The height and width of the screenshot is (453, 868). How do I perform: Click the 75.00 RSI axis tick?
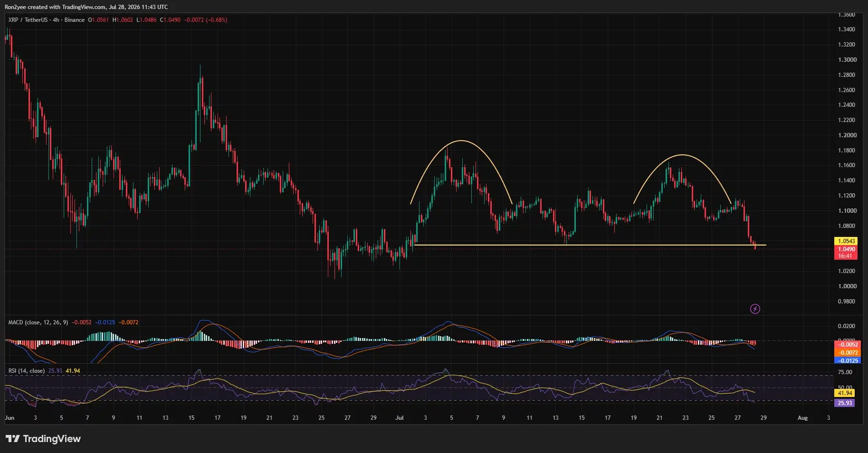pos(845,372)
